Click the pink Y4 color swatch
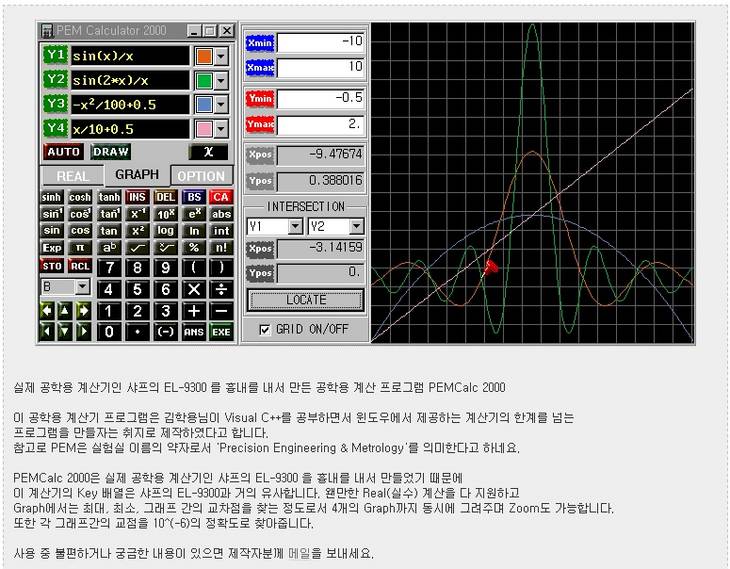Viewport: 730px width, 569px height. pyautogui.click(x=204, y=129)
